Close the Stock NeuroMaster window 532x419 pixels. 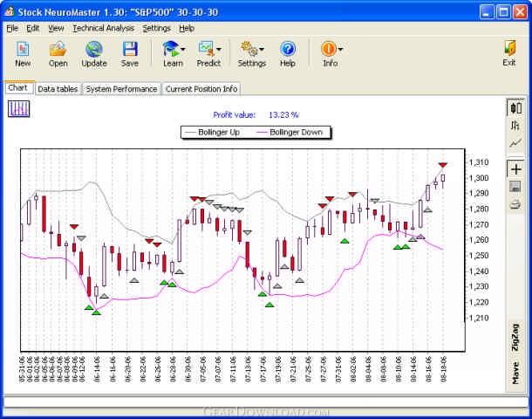[x=521, y=12]
